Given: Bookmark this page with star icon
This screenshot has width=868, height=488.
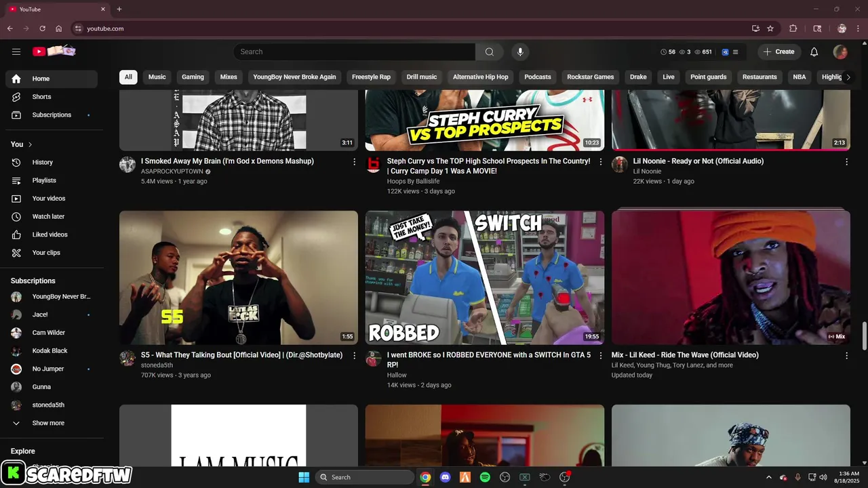Looking at the screenshot, I should pos(770,28).
